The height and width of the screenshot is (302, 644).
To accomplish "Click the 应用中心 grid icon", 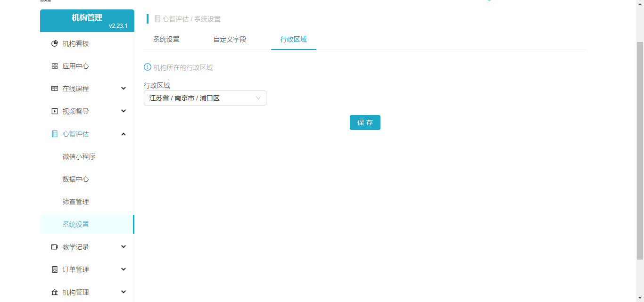I will (x=55, y=66).
